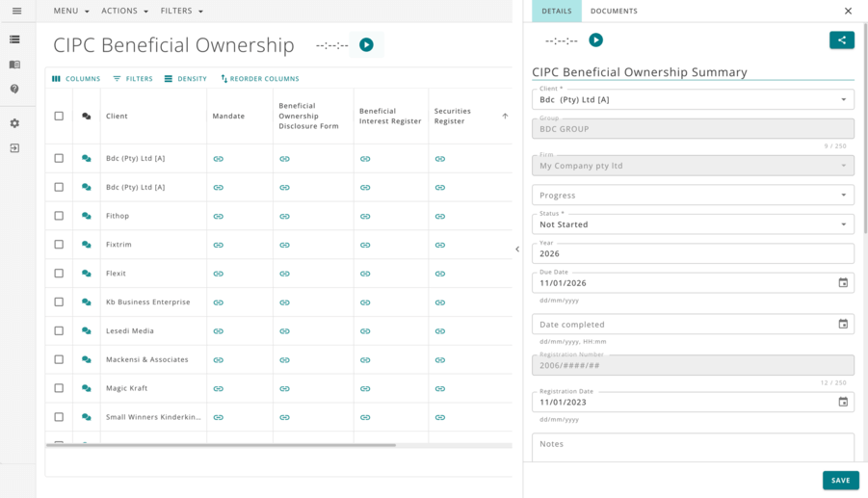Screen dimensions: 868x498
Task: Click the help question mark sidebar icon
Action: (14, 89)
